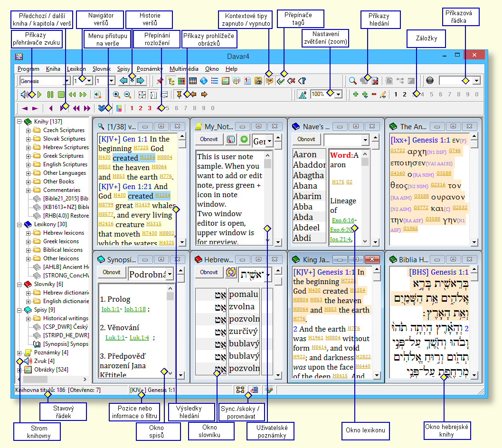Toggle the context TIP hints button
Image resolution: width=502 pixels, height=448 pixels.
pos(270,81)
